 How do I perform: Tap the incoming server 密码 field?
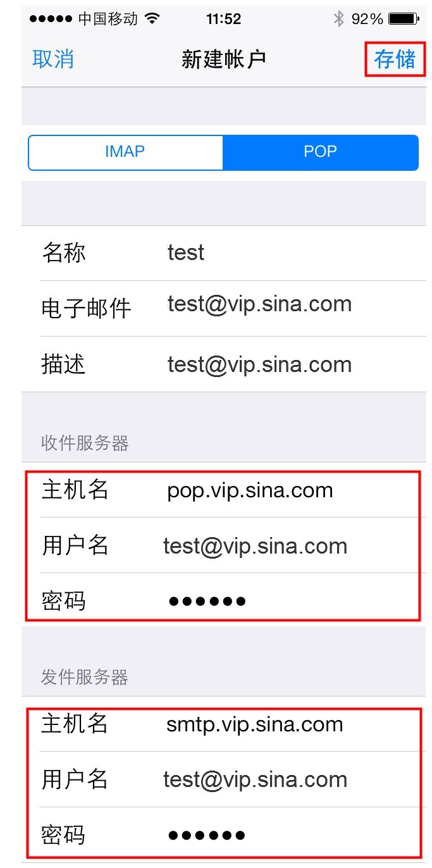tap(224, 600)
